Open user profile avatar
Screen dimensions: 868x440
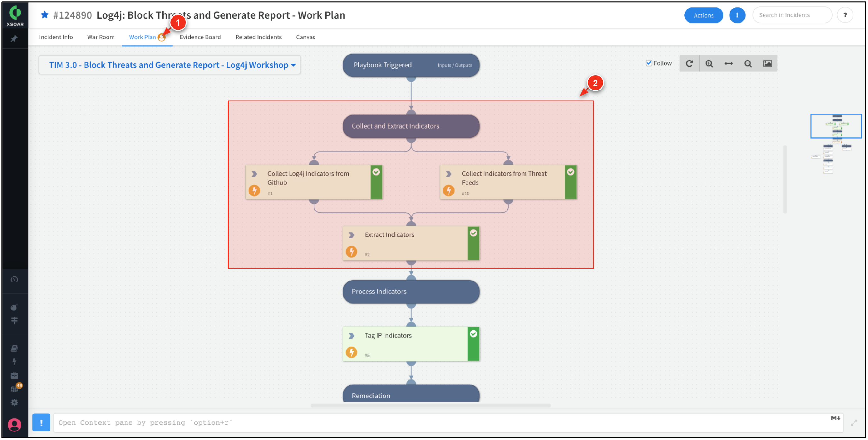point(14,425)
